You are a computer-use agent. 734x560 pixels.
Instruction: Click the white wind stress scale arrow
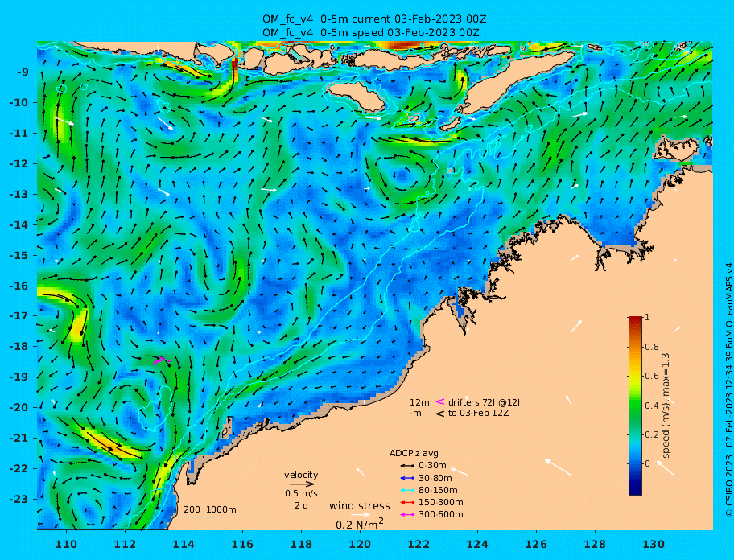click(361, 515)
